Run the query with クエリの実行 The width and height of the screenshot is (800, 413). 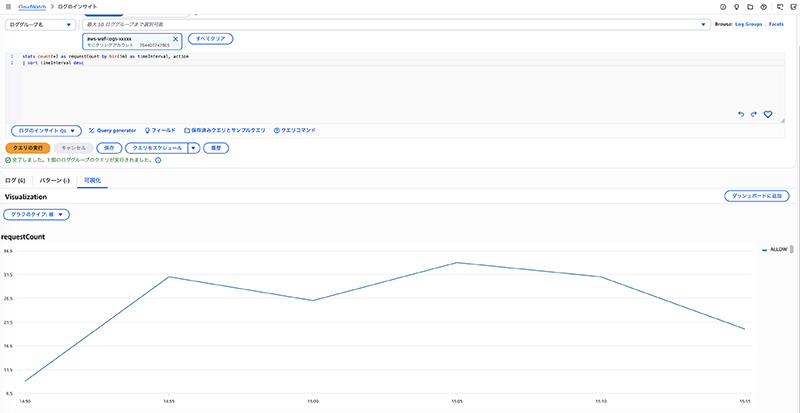(27, 147)
